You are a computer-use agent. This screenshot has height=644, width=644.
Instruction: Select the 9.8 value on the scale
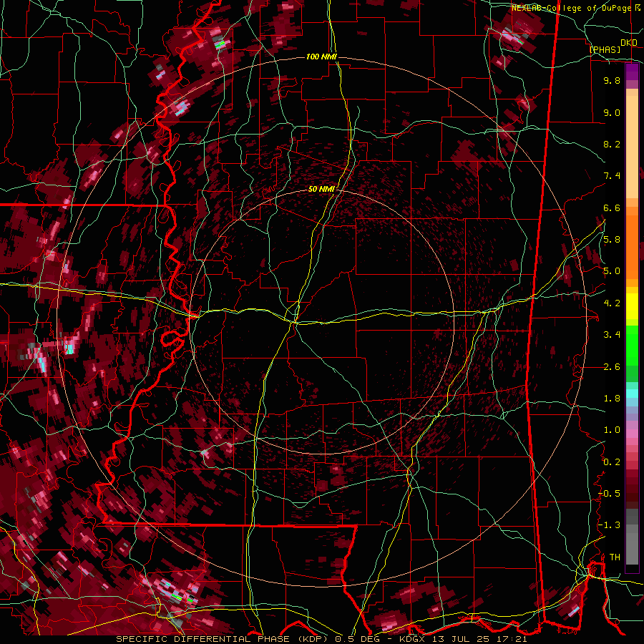point(612,81)
